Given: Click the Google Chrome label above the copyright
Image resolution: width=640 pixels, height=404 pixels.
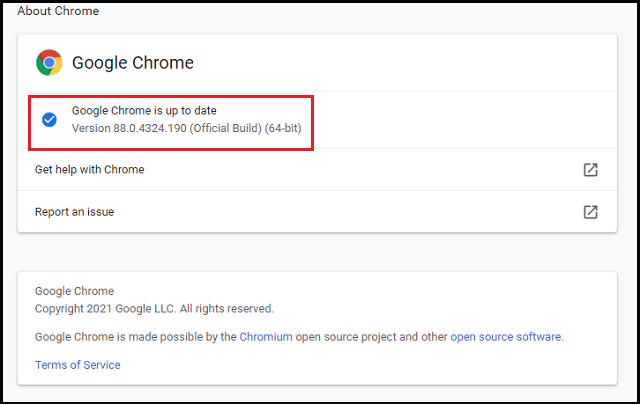Looking at the screenshot, I should 74,291.
